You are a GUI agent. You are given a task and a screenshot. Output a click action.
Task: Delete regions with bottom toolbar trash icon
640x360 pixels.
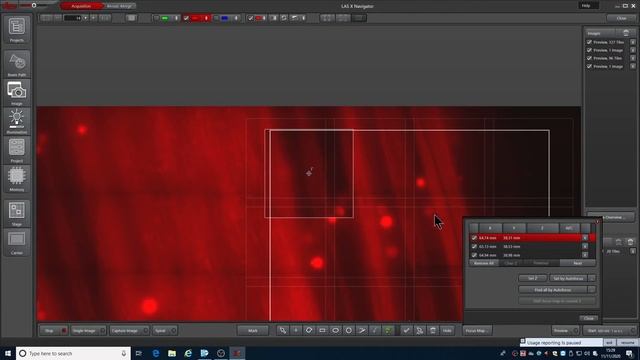(x=433, y=330)
